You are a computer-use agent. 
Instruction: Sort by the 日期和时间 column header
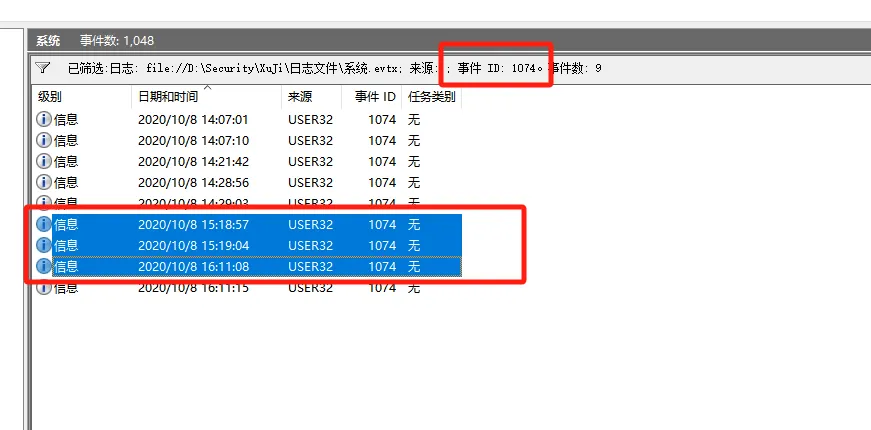point(206,97)
